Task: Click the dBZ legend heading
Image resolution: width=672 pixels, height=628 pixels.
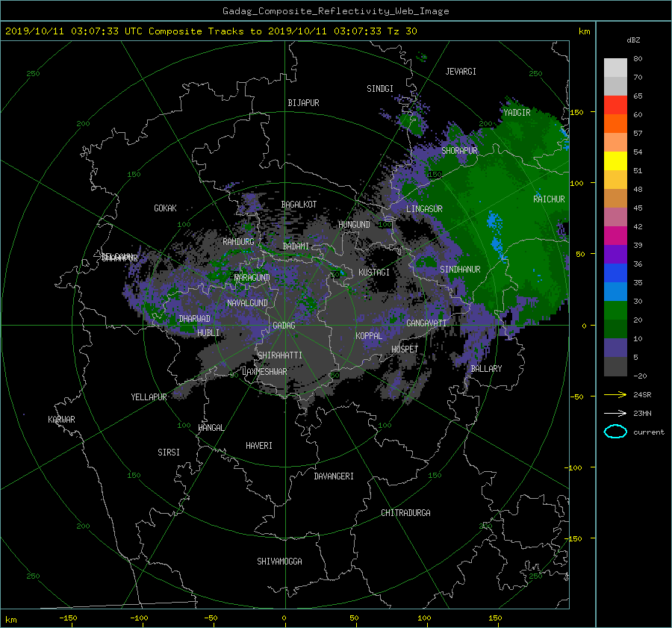Action: 633,40
